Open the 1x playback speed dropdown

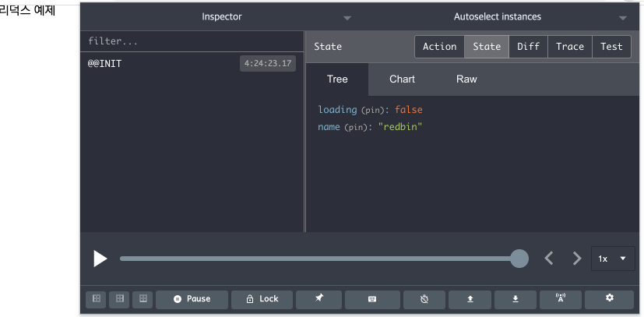[x=613, y=259]
